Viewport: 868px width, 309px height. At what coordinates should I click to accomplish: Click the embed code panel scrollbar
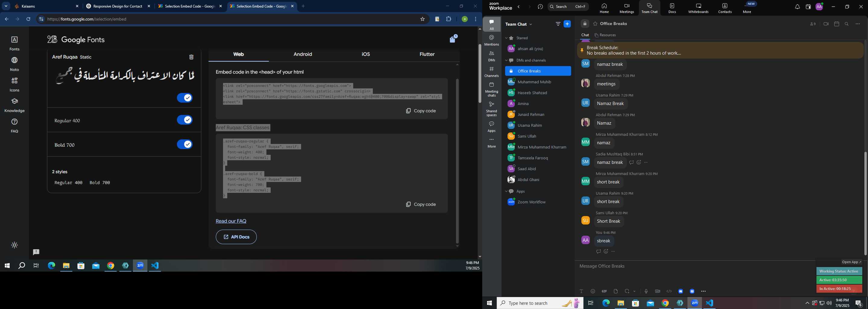[457, 161]
